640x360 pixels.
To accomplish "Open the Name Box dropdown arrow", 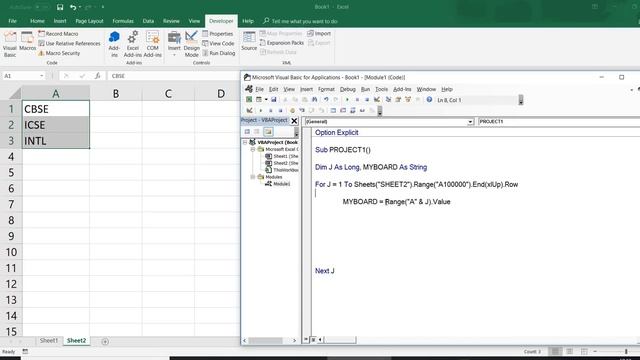I will [42, 76].
